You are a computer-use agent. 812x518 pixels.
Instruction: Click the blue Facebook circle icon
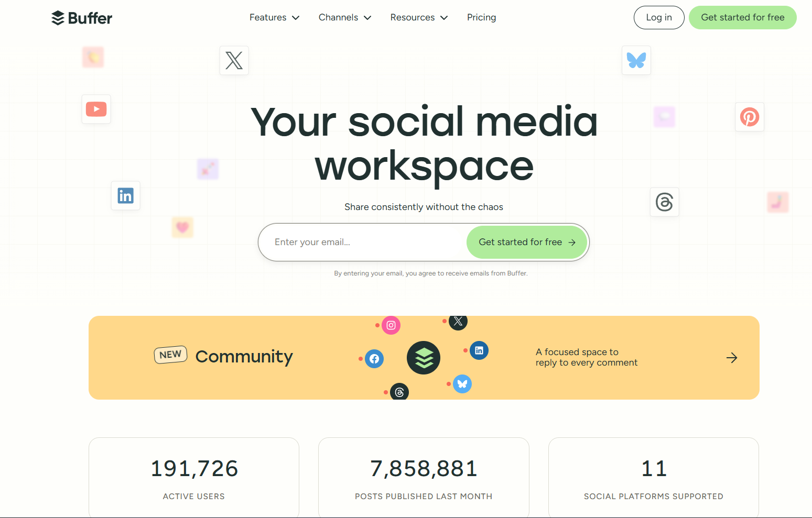coord(374,359)
